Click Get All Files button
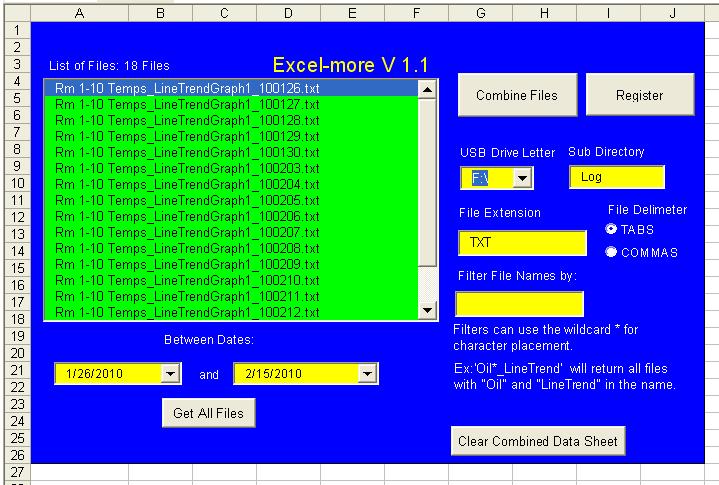 (209, 413)
